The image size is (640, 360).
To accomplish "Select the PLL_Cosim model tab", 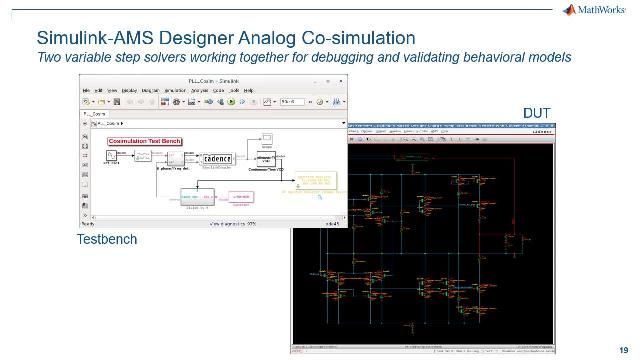I will (95, 114).
